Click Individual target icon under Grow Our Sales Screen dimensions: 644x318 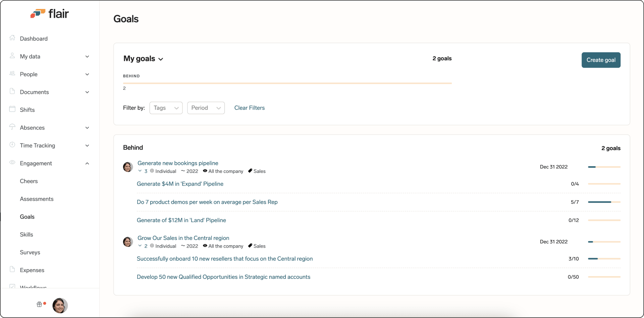pos(152,246)
